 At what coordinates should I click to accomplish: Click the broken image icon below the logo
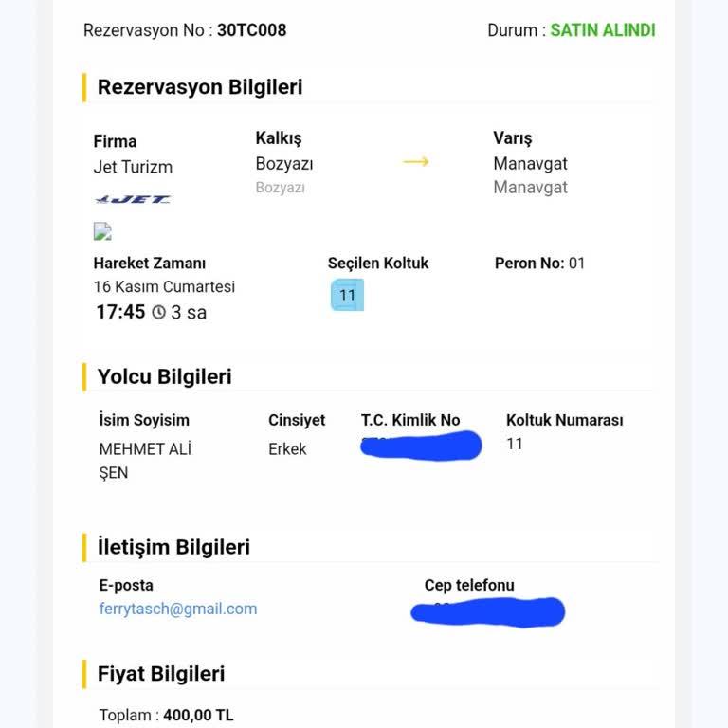pos(102,231)
